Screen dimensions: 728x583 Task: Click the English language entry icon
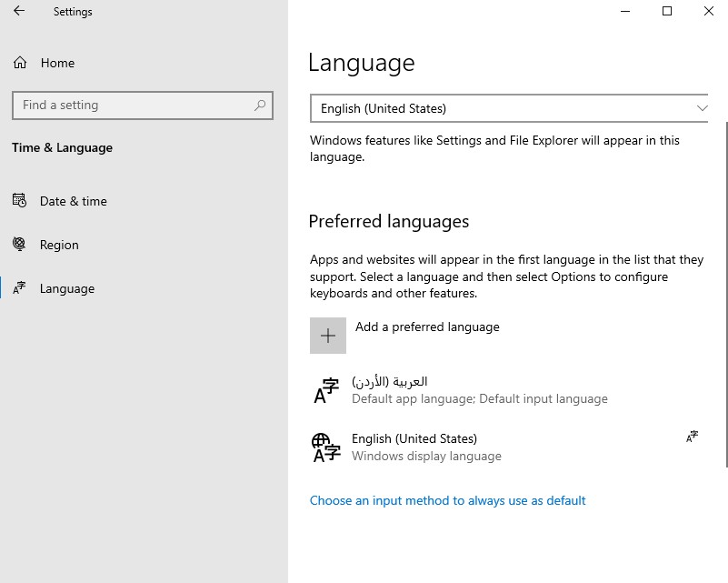[x=326, y=447]
